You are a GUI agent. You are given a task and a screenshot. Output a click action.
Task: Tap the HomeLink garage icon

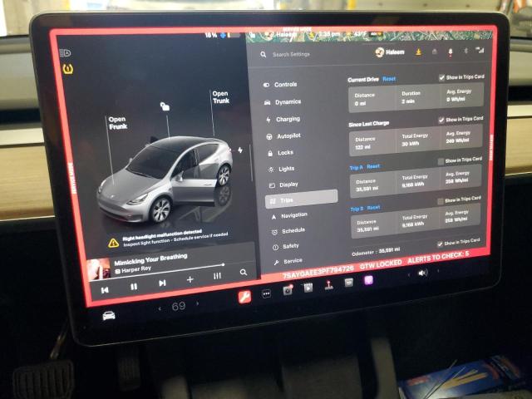coord(434,52)
